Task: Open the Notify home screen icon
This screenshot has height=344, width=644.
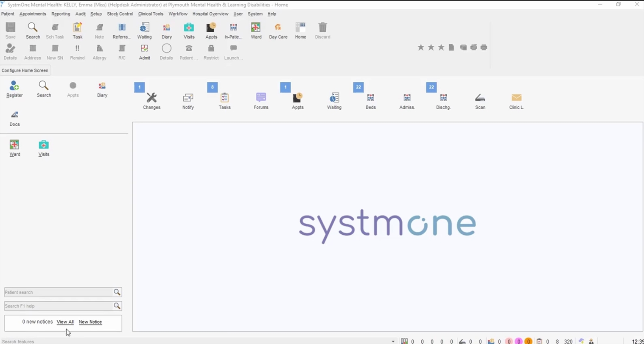Action: (188, 101)
